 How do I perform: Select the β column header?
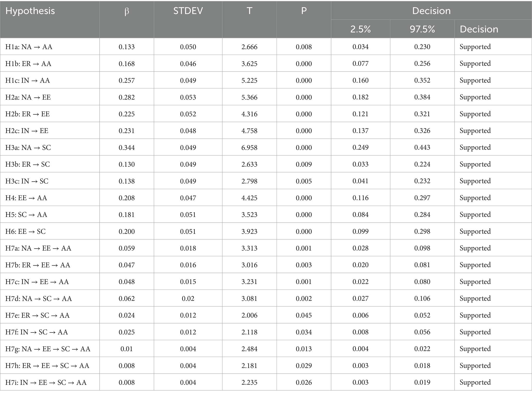click(x=127, y=11)
